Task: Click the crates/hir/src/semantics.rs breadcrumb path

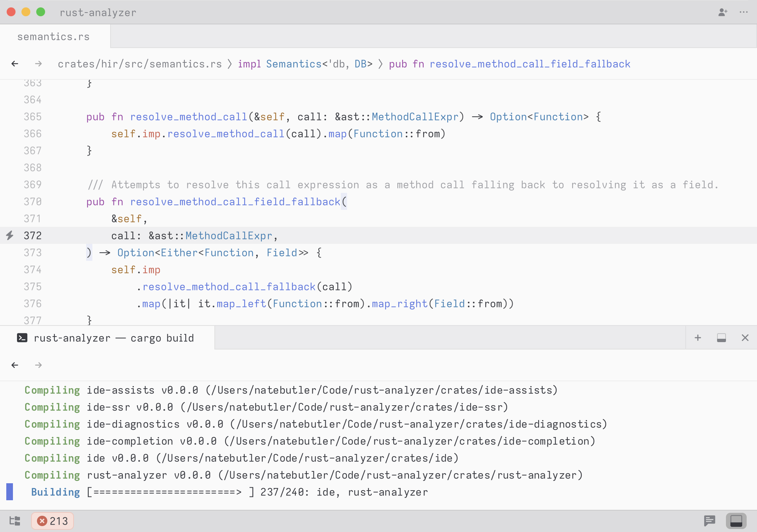Action: pyautogui.click(x=140, y=64)
